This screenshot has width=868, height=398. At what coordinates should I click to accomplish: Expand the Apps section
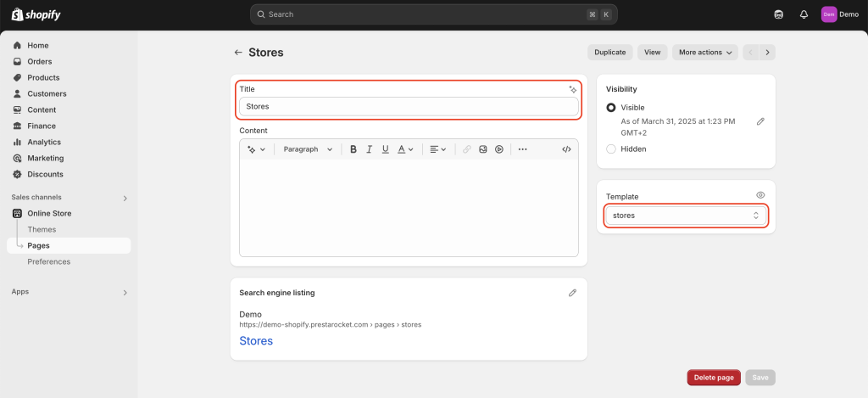[125, 292]
